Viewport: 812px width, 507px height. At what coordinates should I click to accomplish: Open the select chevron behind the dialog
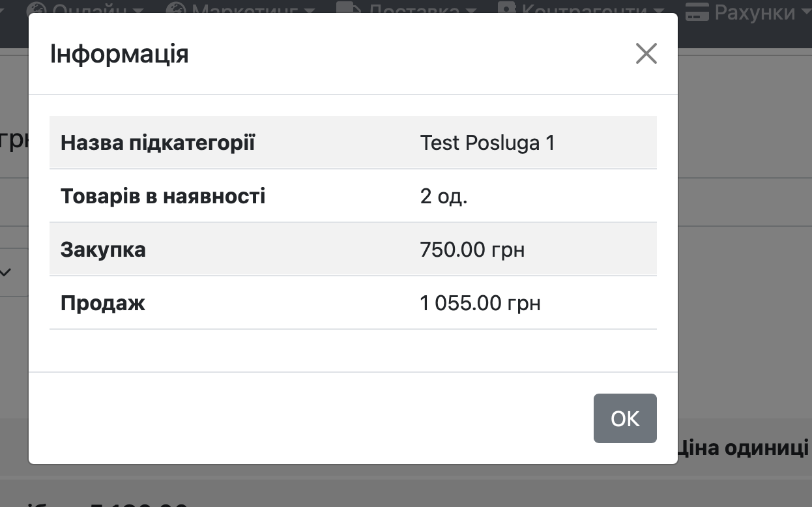coord(6,272)
